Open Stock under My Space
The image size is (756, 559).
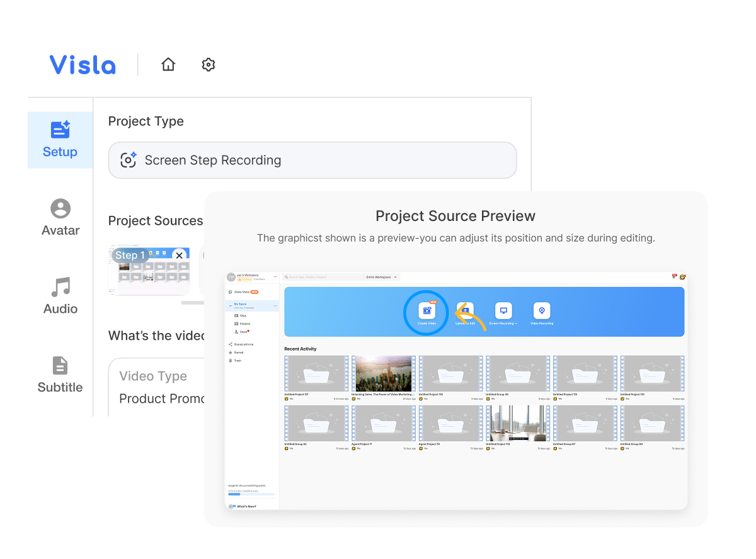tap(243, 332)
